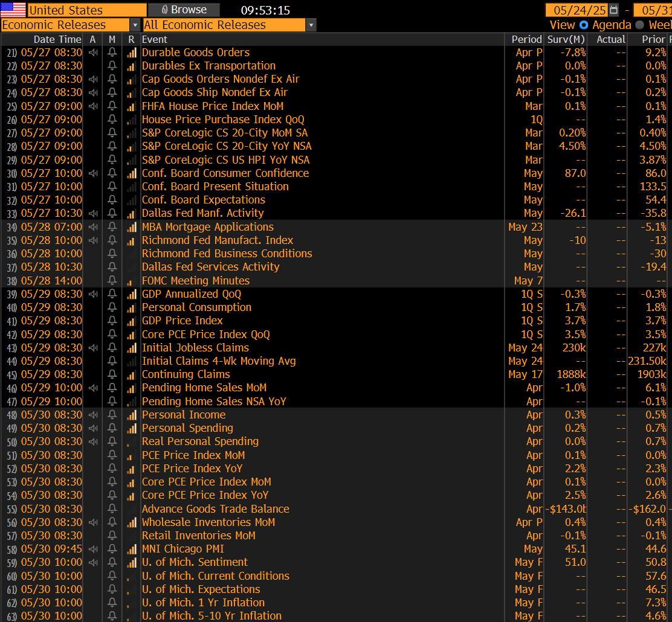Click relevance bars for Conf. Board Consumer Confidence

(x=132, y=173)
